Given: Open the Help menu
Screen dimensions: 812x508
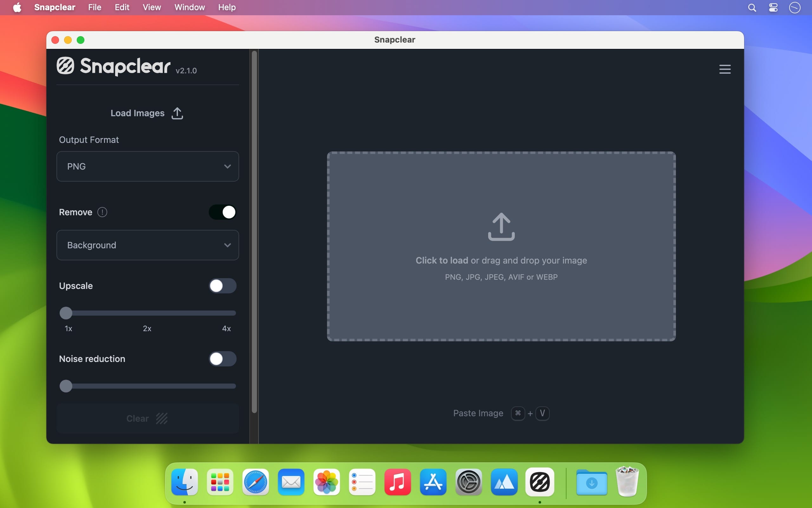Looking at the screenshot, I should point(227,7).
